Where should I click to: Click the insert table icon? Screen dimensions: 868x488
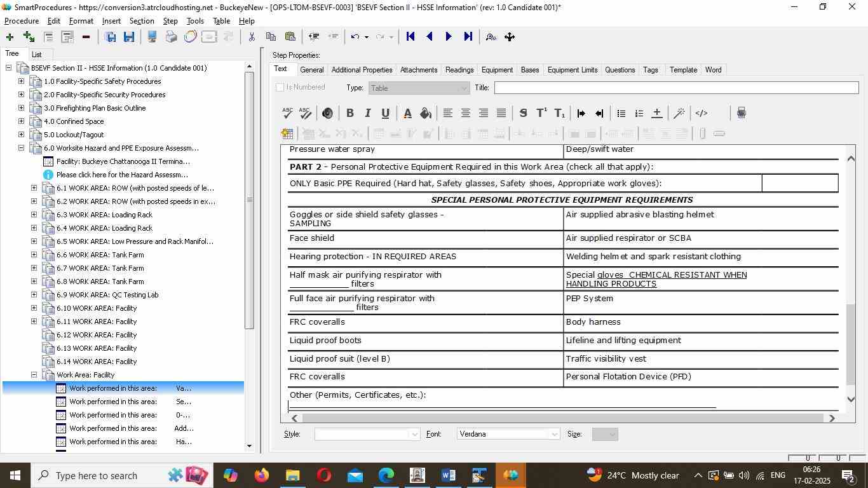pyautogui.click(x=287, y=133)
